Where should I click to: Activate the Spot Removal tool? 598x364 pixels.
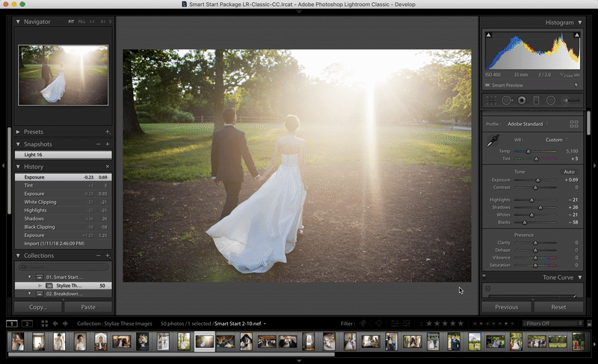506,100
